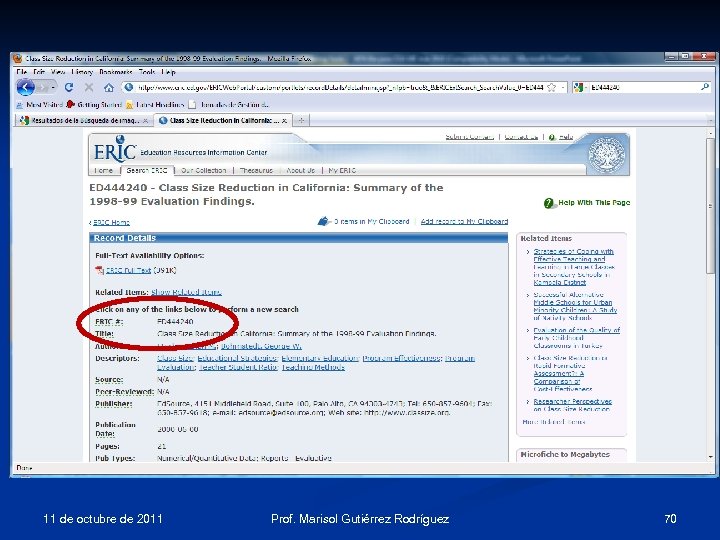The width and height of the screenshot is (720, 540).
Task: Click the Most Visited bookmark
Action: [39, 105]
